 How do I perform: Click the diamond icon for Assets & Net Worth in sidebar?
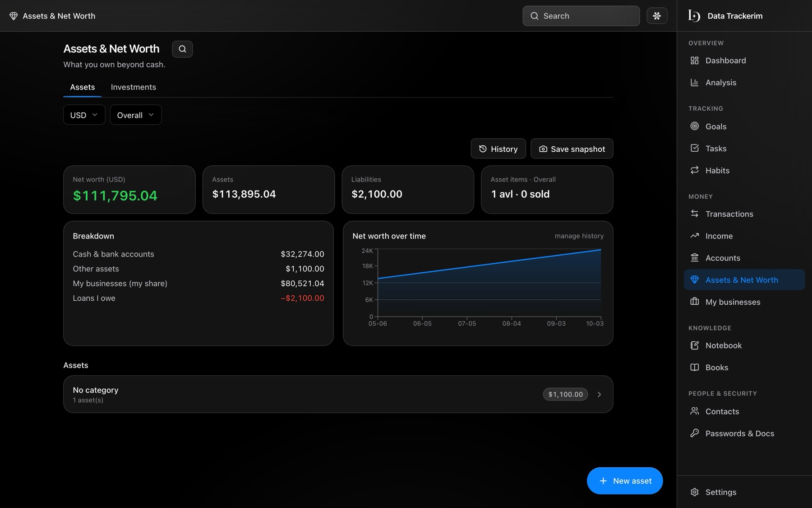(x=695, y=280)
